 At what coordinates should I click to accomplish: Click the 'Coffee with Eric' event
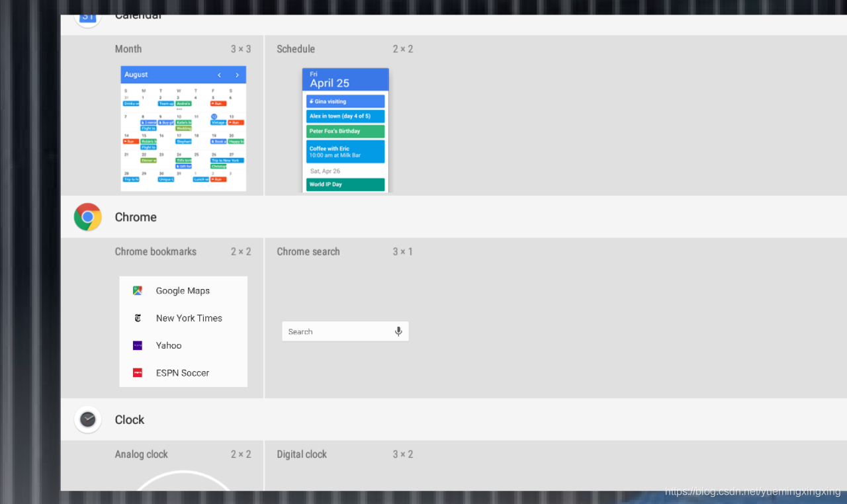point(345,151)
